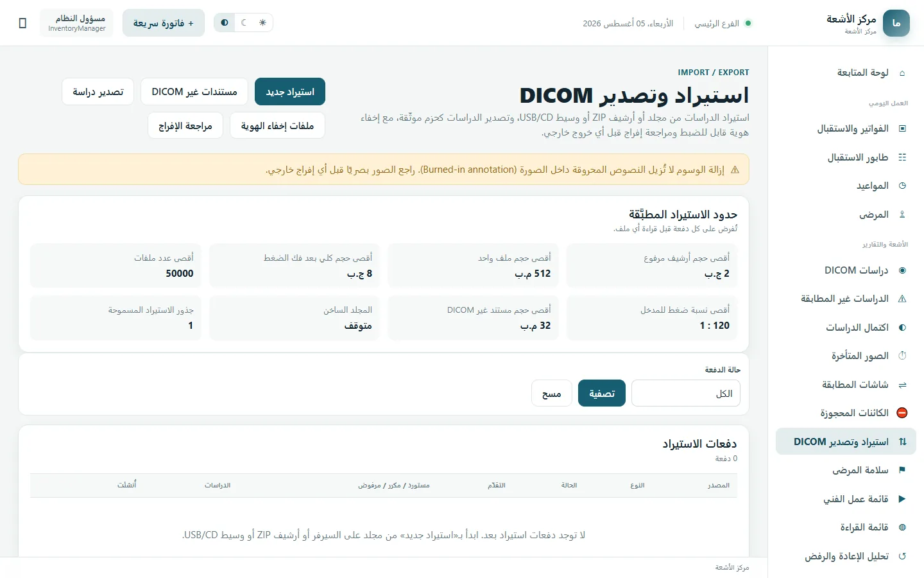This screenshot has height=578, width=924.
Task: Click the أقصى عدد ملفات limit card
Action: (x=116, y=265)
